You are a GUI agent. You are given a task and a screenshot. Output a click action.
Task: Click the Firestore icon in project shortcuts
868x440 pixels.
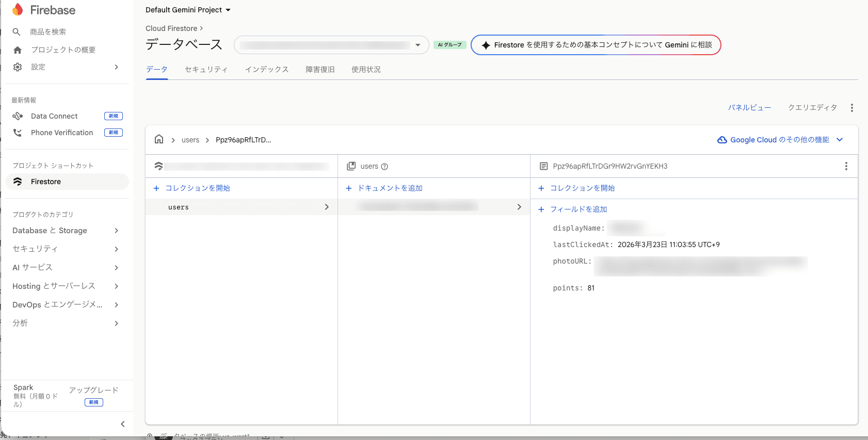pos(18,182)
